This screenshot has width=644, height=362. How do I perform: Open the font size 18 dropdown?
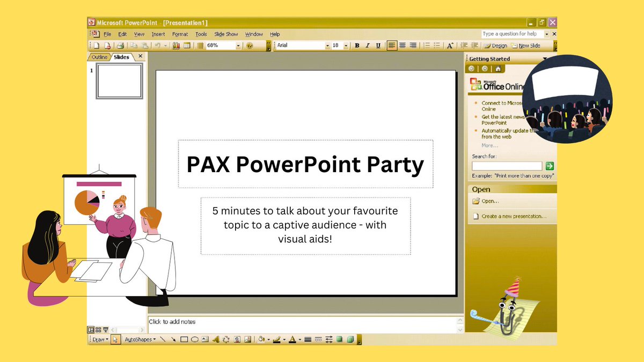tap(346, 46)
